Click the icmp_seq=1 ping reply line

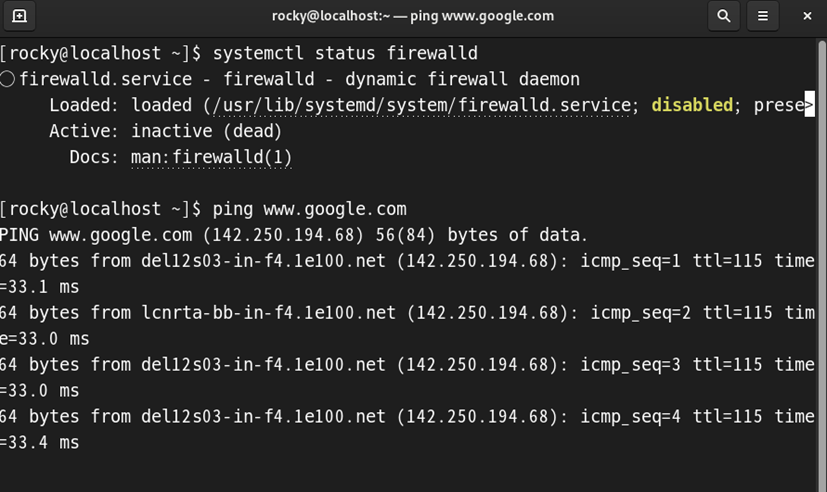407,273
